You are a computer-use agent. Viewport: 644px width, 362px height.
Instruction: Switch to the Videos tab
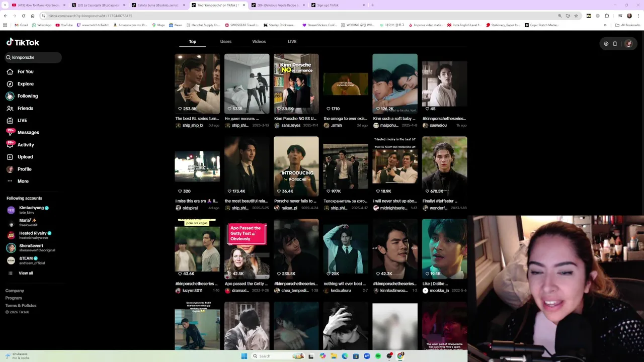[x=259, y=42]
